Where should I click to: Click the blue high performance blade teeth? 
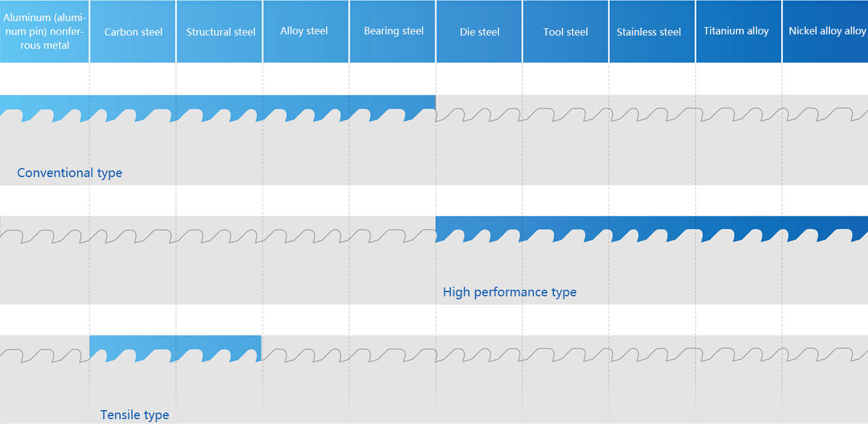tap(652, 229)
